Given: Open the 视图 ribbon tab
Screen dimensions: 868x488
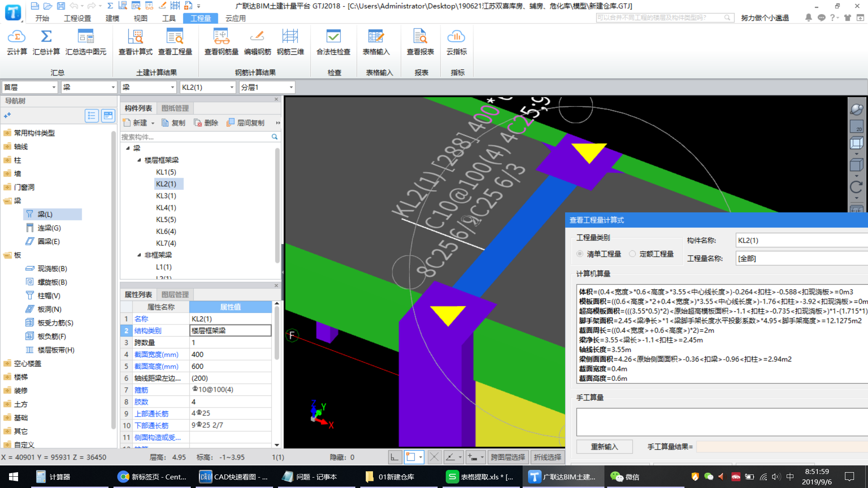Looking at the screenshot, I should [x=141, y=18].
